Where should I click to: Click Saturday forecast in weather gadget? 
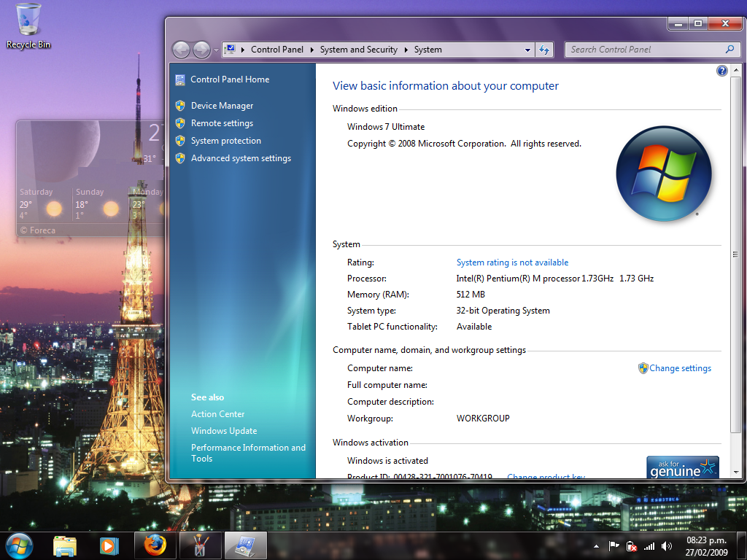tap(42, 204)
